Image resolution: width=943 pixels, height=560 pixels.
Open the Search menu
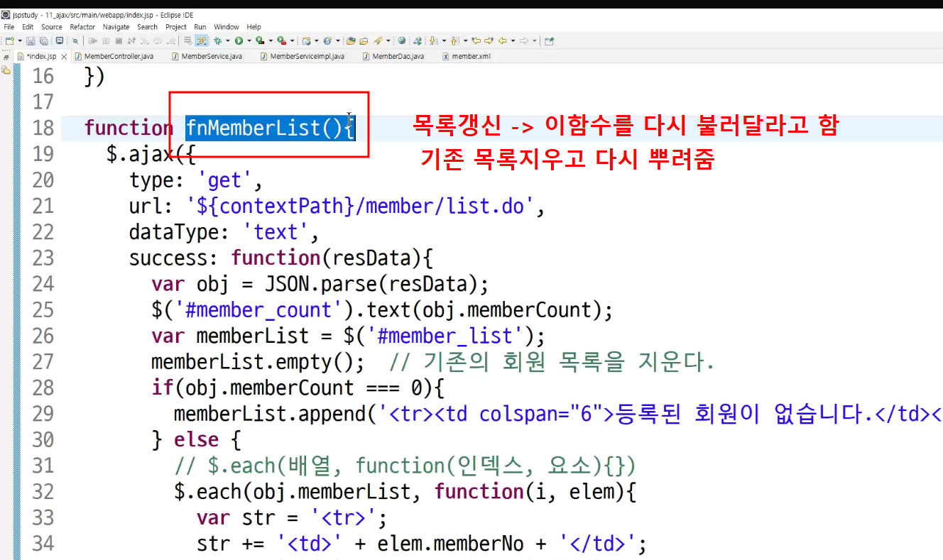(x=148, y=27)
